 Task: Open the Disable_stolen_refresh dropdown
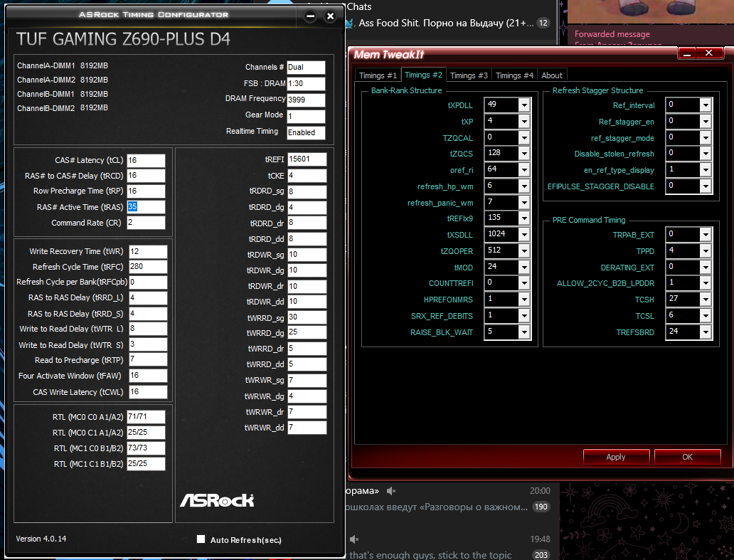(706, 154)
